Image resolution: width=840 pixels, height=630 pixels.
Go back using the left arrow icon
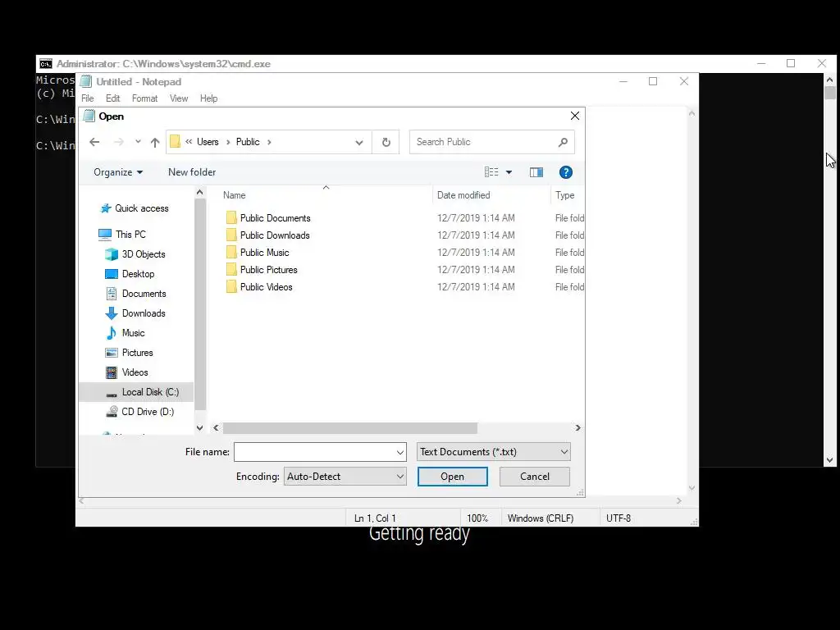(94, 142)
